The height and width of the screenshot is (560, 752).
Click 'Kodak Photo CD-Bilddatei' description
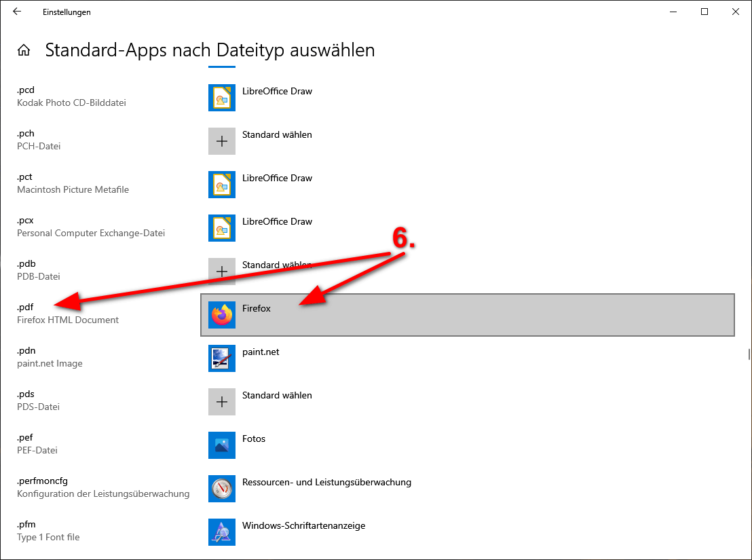click(71, 102)
